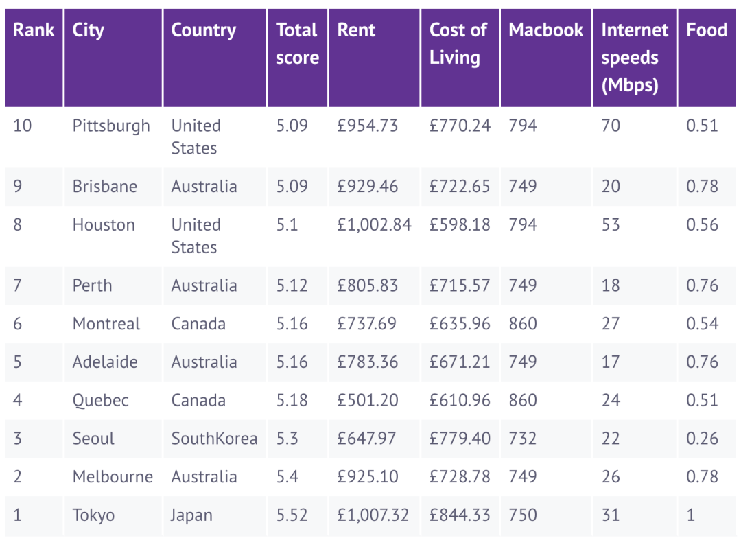Select the Melbourne city cell
The image size is (741, 560).
click(x=113, y=477)
